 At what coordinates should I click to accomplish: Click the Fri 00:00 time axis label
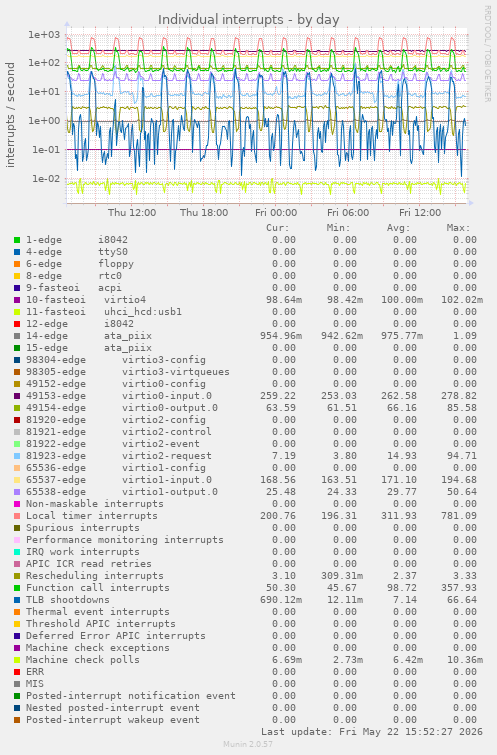[276, 212]
